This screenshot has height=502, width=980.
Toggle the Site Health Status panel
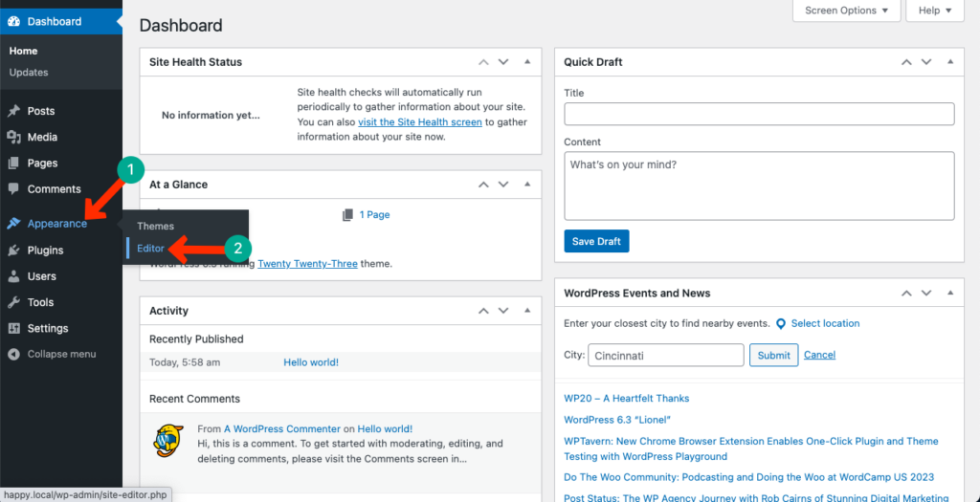[x=526, y=62]
